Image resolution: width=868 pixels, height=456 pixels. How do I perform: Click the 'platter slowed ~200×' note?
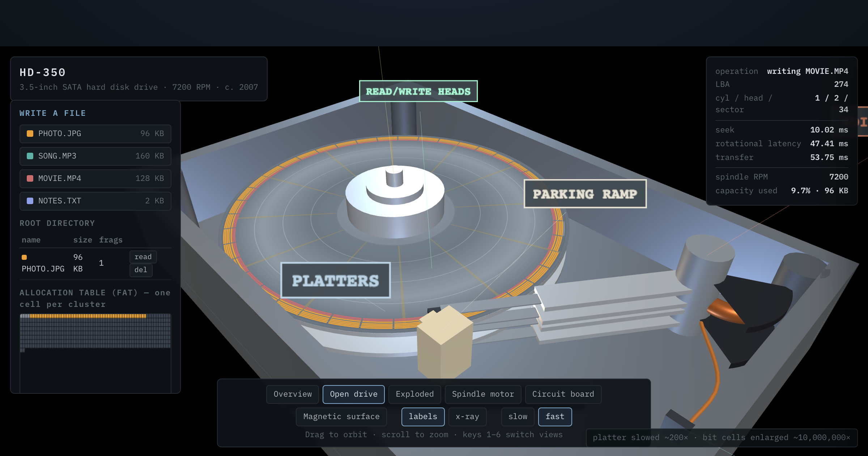(640, 438)
